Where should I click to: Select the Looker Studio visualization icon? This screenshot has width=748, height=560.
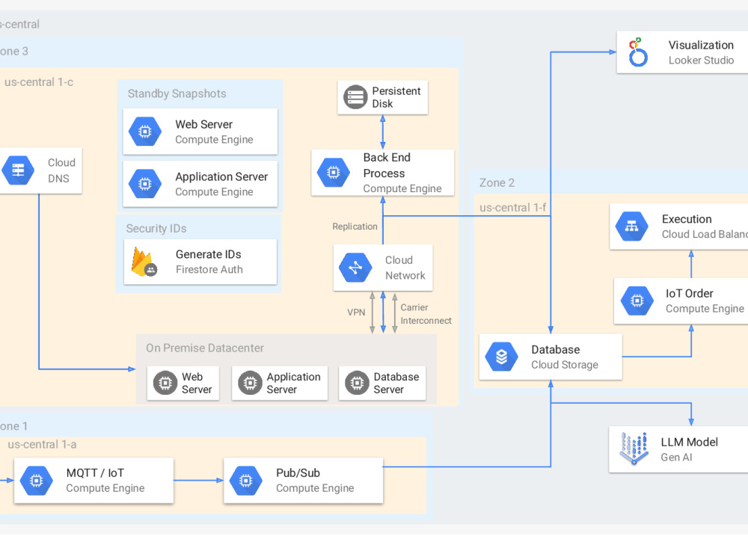point(637,52)
